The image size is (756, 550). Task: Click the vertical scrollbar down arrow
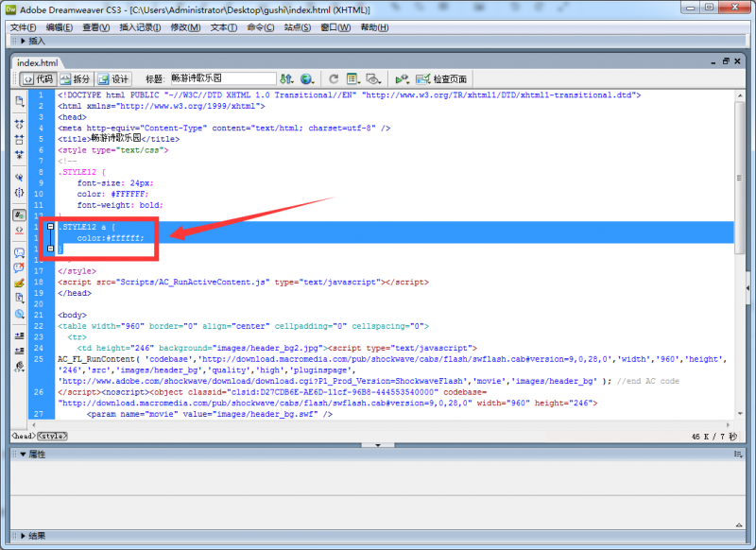(x=740, y=414)
